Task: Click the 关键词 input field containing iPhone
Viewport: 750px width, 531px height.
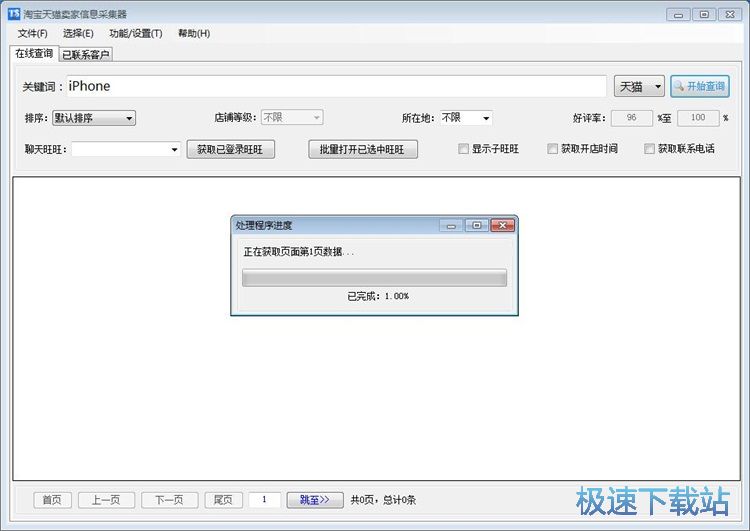Action: 336,86
